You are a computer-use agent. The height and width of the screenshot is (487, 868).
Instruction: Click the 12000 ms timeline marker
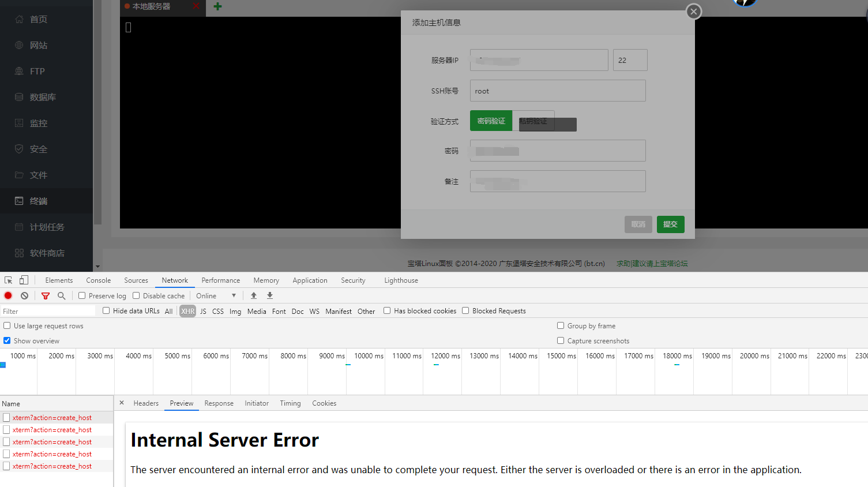[445, 356]
